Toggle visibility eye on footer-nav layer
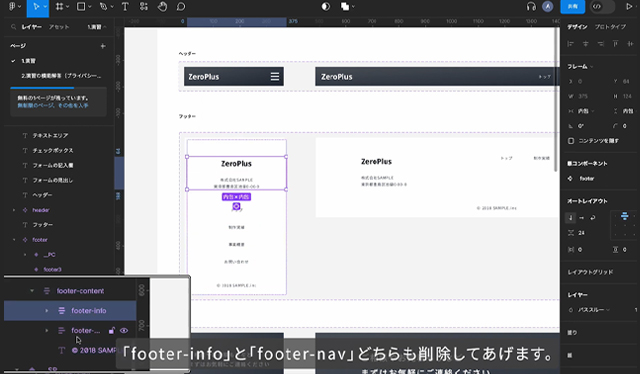Image resolution: width=640 pixels, height=374 pixels. 124,331
